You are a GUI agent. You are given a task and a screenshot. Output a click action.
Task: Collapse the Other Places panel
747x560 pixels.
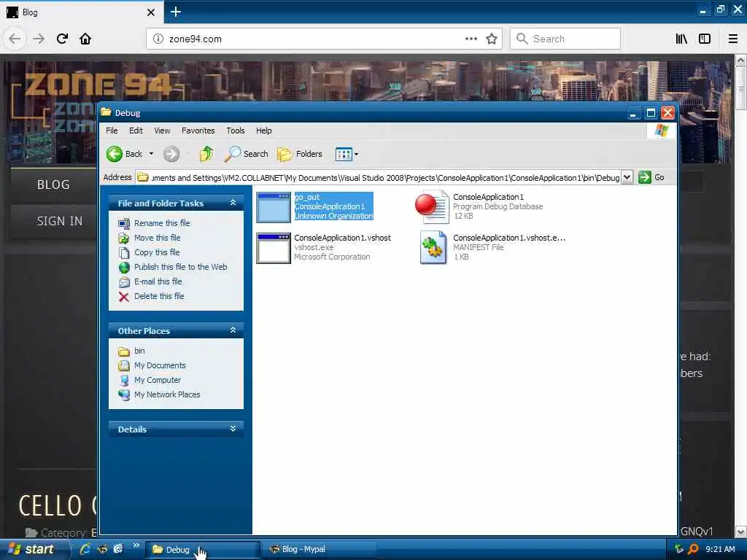tap(233, 330)
